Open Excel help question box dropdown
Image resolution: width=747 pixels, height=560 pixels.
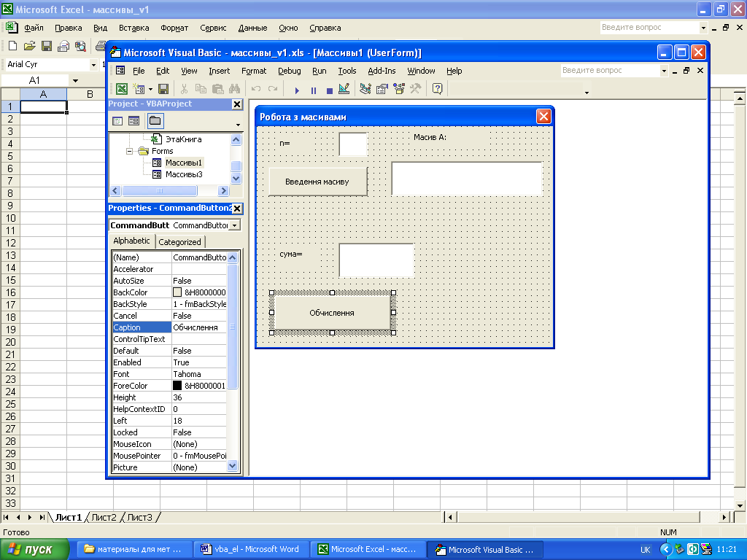coord(703,28)
